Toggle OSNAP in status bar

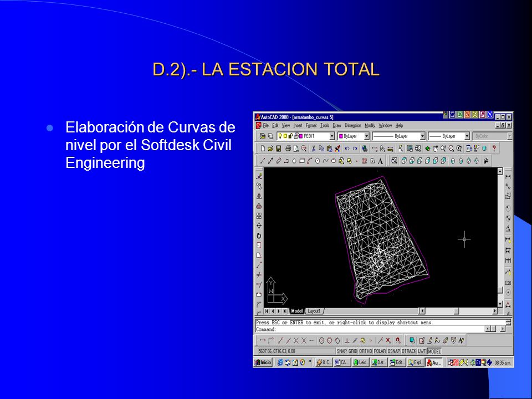click(x=394, y=351)
